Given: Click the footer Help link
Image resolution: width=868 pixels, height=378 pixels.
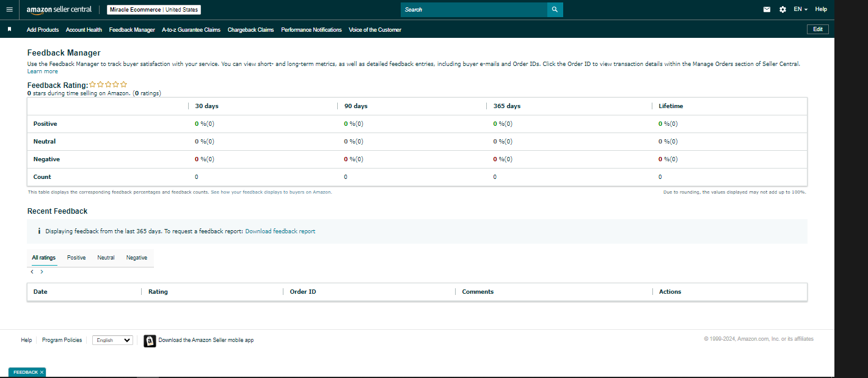Looking at the screenshot, I should 26,340.
